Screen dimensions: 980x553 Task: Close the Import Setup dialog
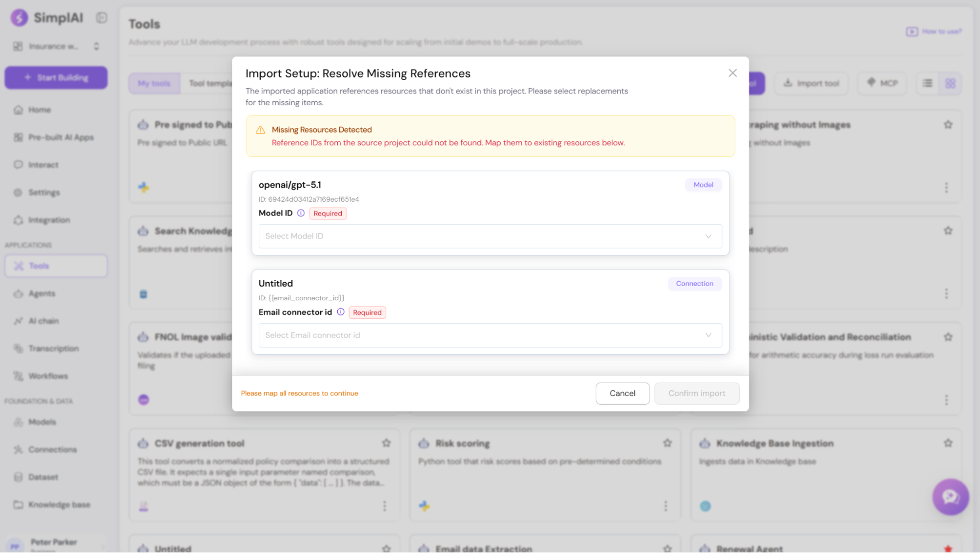(732, 73)
